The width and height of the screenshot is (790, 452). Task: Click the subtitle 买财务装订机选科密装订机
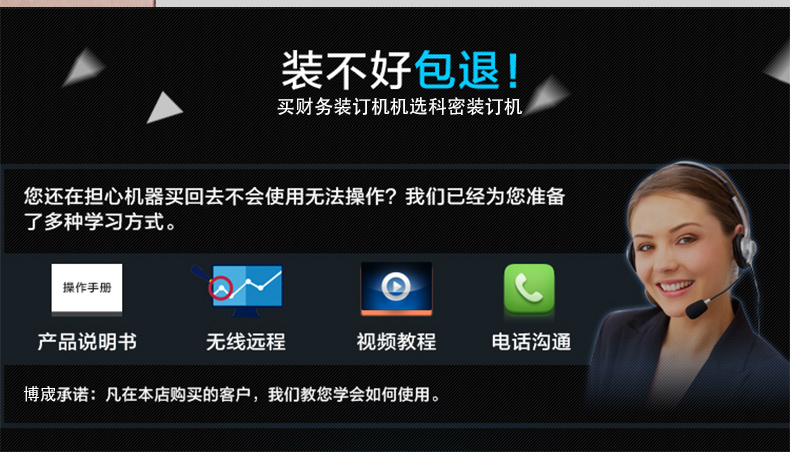click(x=400, y=107)
